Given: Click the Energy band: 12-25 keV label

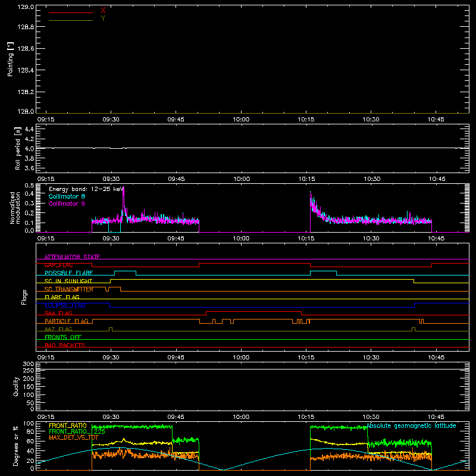Looking at the screenshot, I should [86, 189].
